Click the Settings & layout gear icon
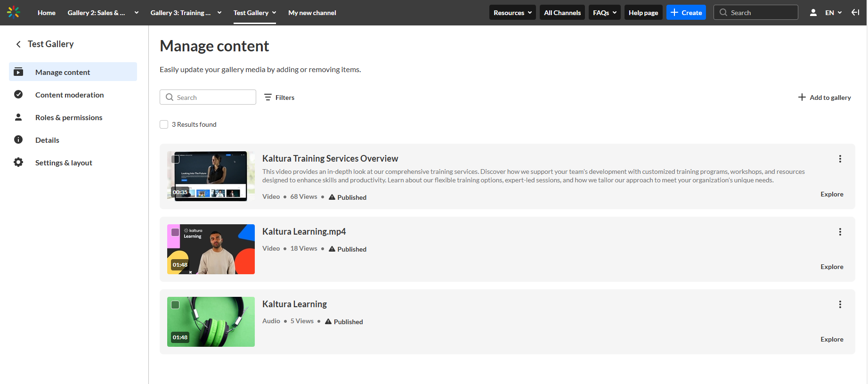Viewport: 868px width, 384px height. coord(18,162)
